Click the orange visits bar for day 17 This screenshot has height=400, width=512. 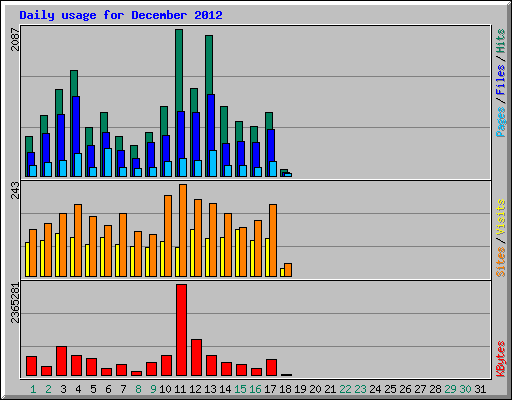pyautogui.click(x=273, y=240)
